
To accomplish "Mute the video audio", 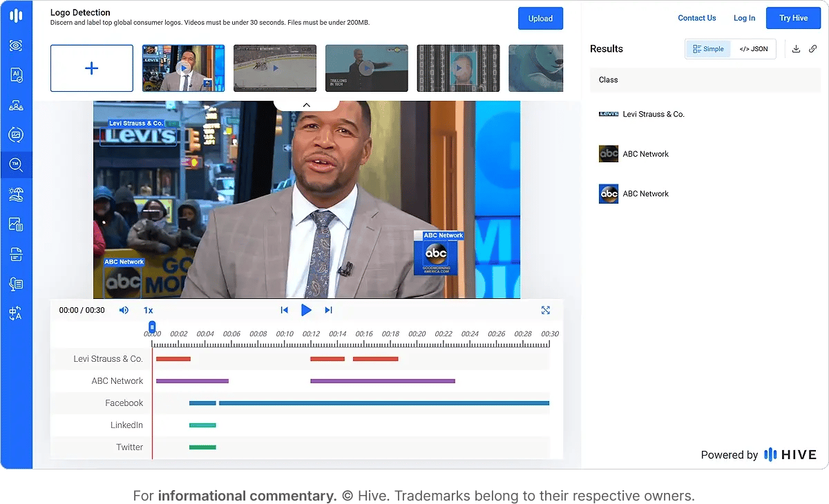I will (124, 310).
